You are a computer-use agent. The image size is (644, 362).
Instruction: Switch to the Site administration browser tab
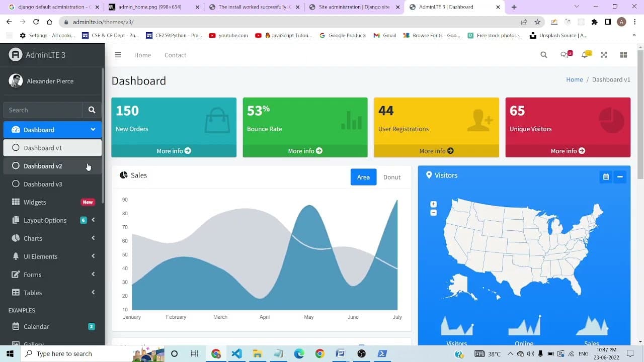click(x=354, y=7)
